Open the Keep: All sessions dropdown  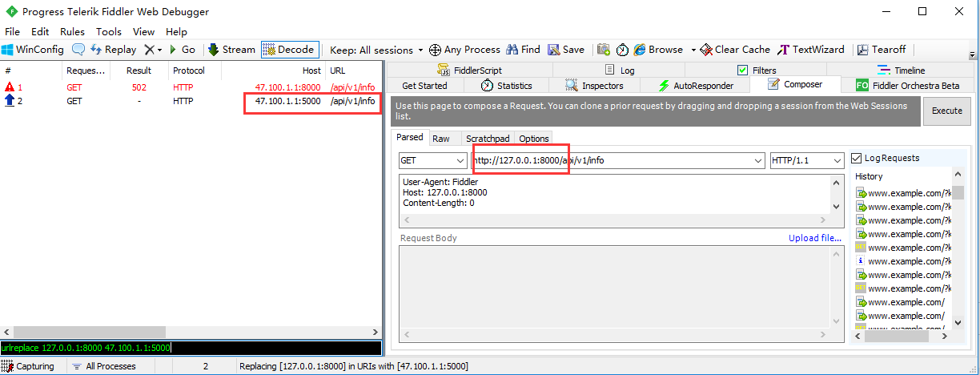tap(376, 50)
